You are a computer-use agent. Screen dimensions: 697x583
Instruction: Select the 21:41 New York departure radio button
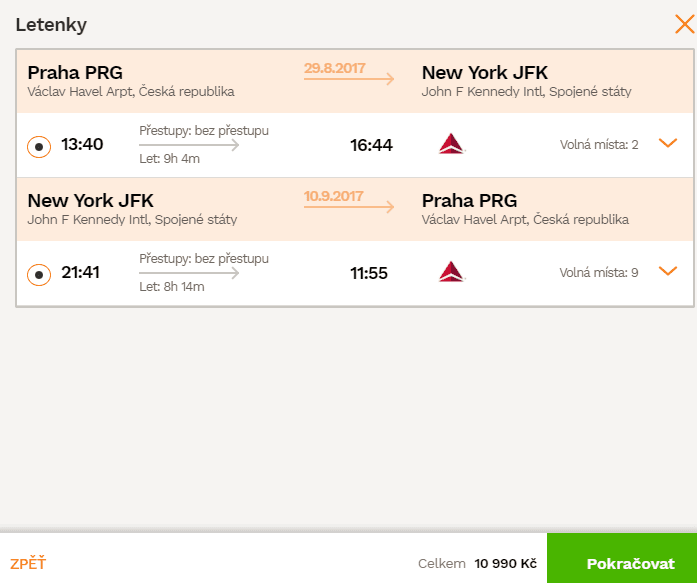39,275
